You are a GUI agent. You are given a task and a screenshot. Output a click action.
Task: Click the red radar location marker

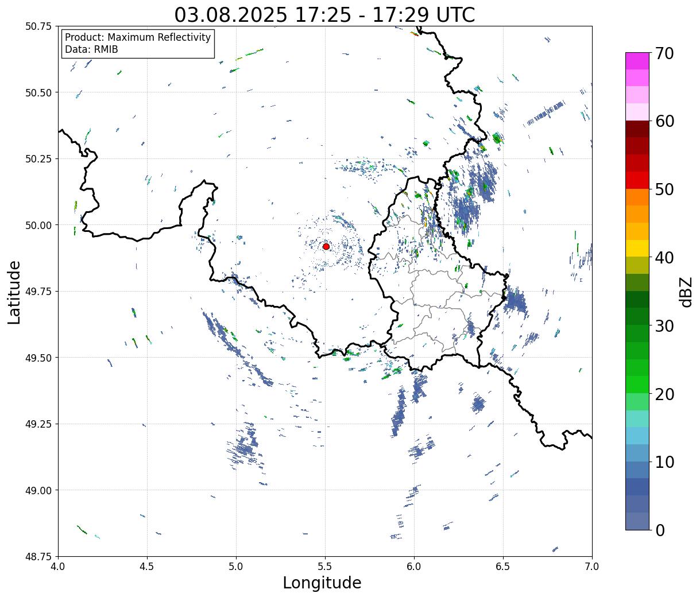pos(326,246)
